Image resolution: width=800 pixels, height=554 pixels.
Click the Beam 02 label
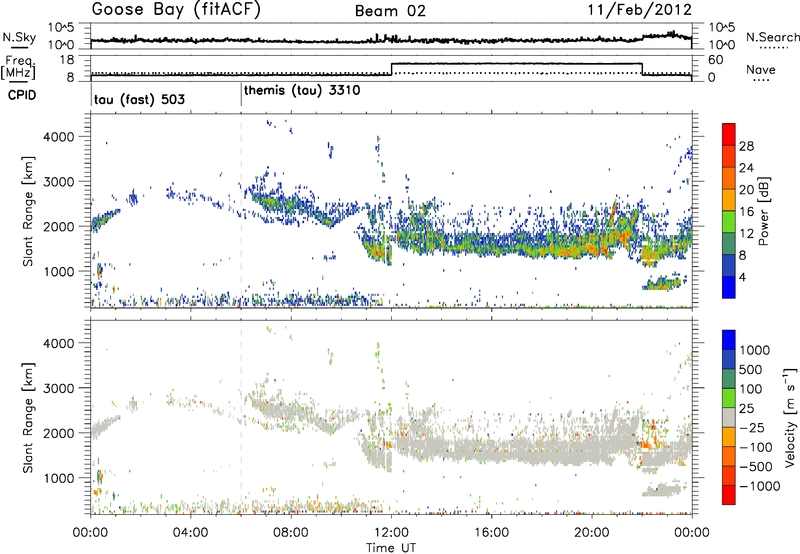click(390, 11)
